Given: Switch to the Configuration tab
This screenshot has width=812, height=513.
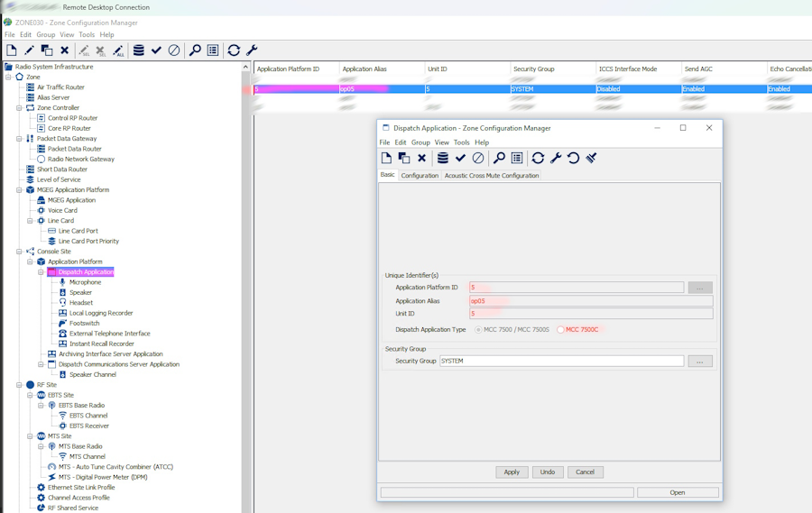Looking at the screenshot, I should point(420,176).
